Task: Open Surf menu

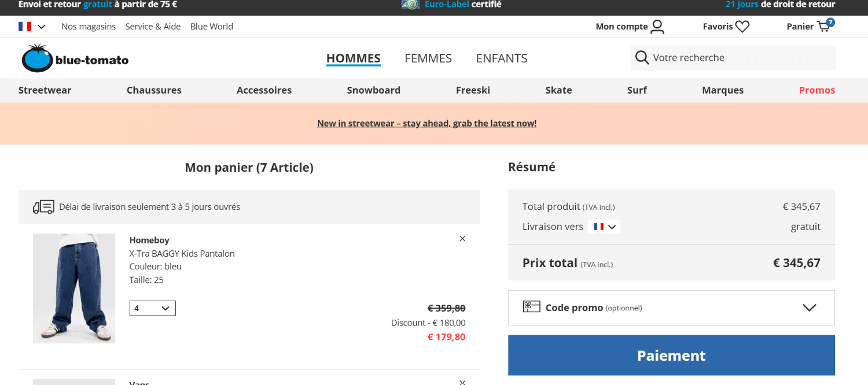Action: click(637, 90)
